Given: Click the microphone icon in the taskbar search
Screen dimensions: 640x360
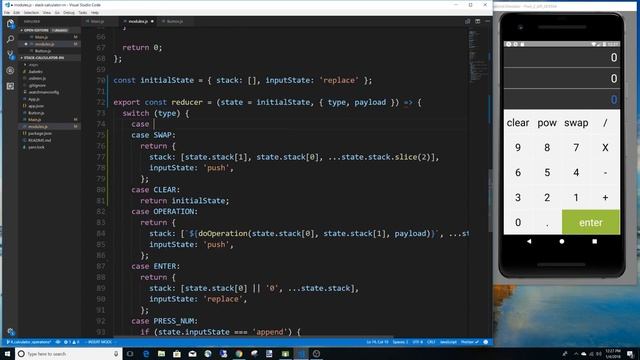Looking at the screenshot, I should tap(116, 353).
